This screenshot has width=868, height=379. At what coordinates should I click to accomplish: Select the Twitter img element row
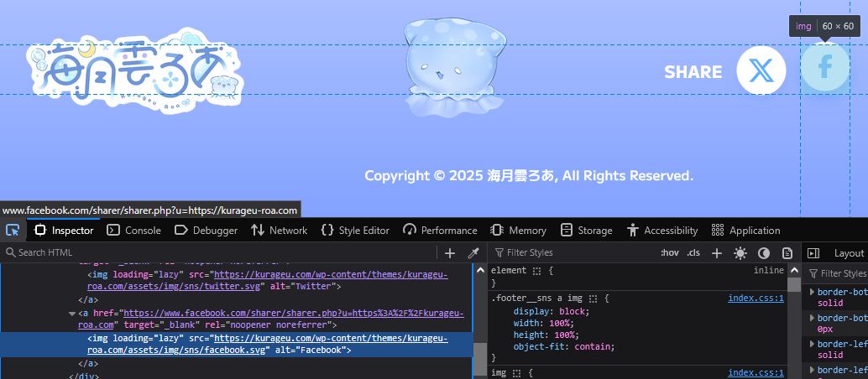237,281
